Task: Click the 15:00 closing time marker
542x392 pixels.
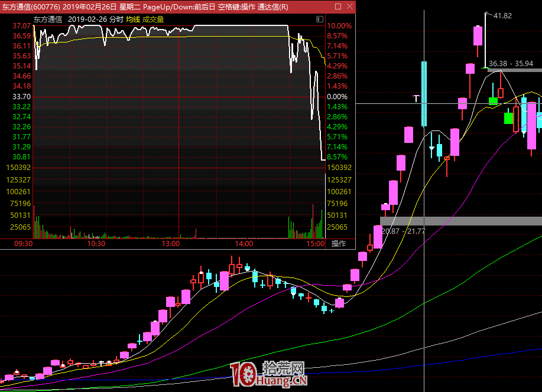Action: tap(316, 243)
